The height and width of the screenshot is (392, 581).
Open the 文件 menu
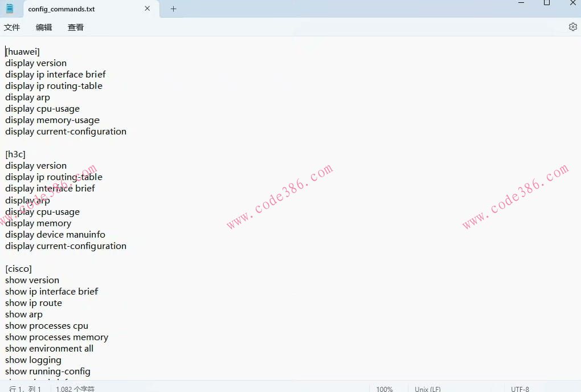[x=12, y=27]
